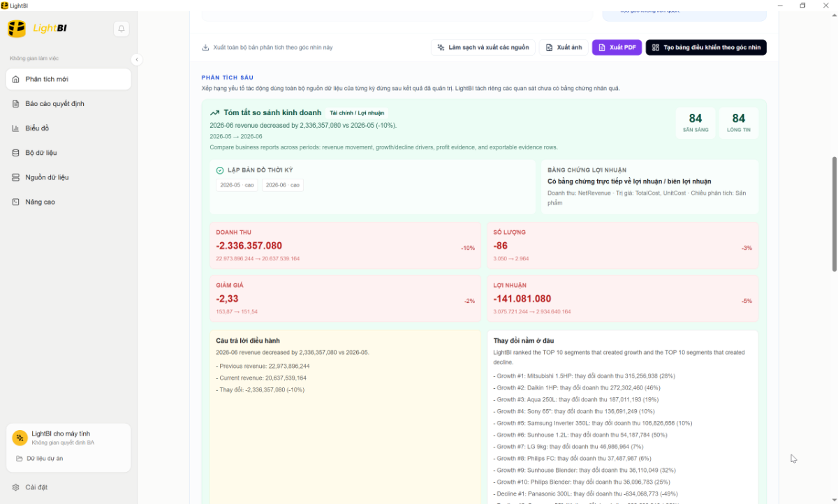Click the Số lượng -86 card
Image resolution: width=838 pixels, height=504 pixels.
click(623, 246)
